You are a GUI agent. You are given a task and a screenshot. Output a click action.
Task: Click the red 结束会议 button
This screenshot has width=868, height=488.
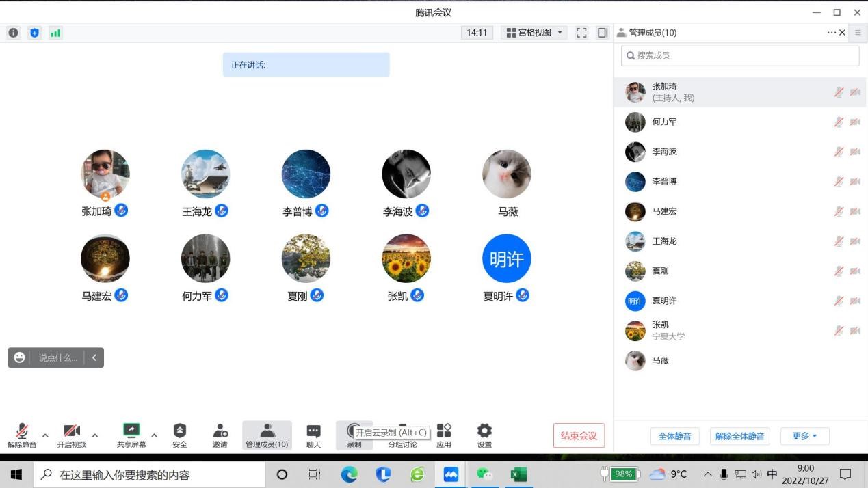click(579, 436)
